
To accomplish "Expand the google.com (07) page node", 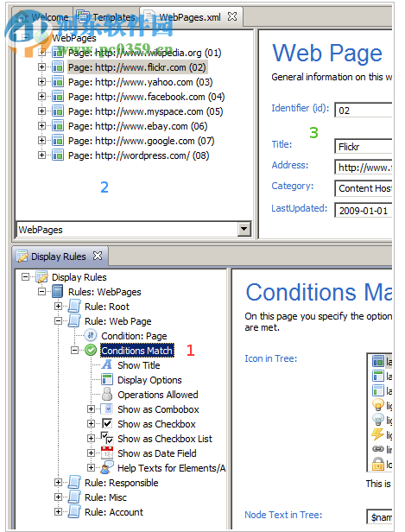I will pyautogui.click(x=41, y=141).
